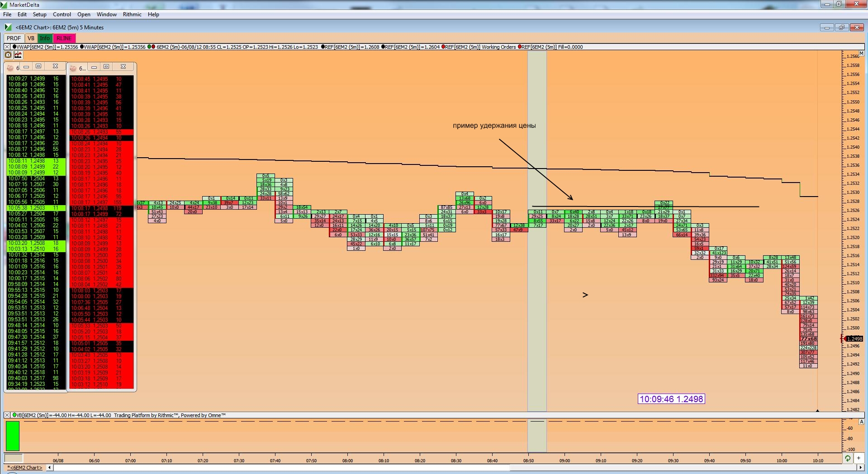Click the chart study icon beside clock

tap(18, 55)
